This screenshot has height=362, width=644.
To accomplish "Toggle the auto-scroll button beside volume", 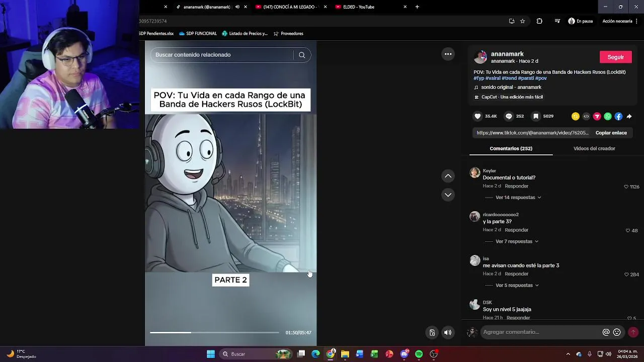I will [x=432, y=332].
